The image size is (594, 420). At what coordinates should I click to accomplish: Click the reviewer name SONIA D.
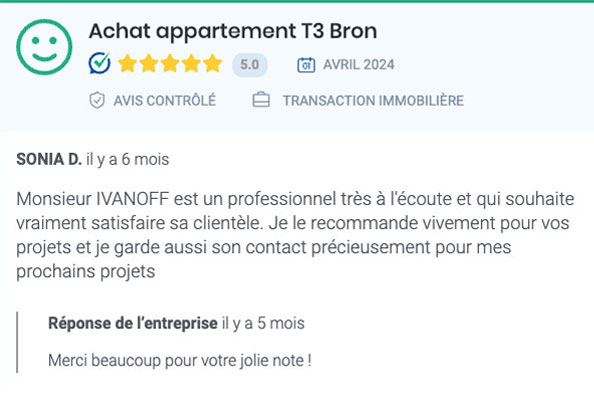[x=49, y=159]
